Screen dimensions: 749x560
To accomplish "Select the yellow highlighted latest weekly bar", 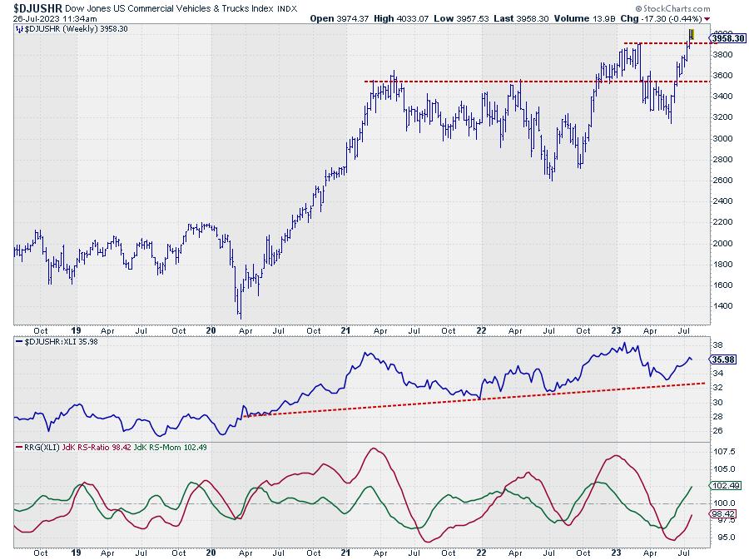I will tap(690, 34).
